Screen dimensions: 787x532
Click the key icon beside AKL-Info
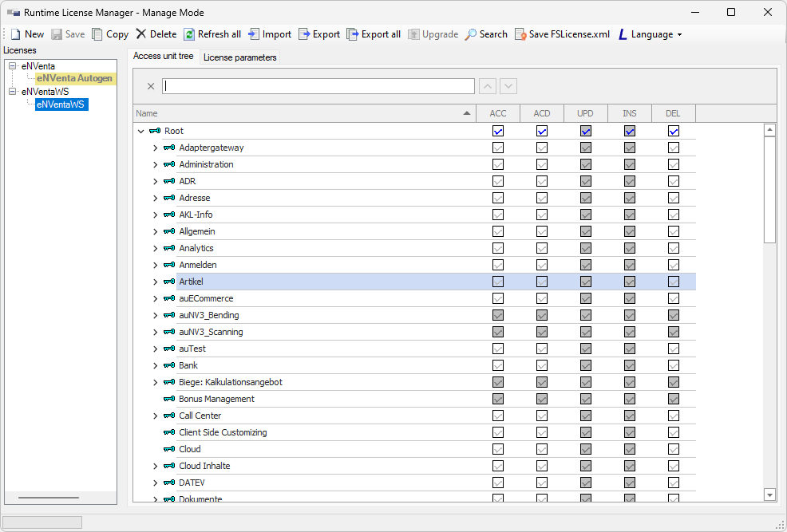[170, 215]
